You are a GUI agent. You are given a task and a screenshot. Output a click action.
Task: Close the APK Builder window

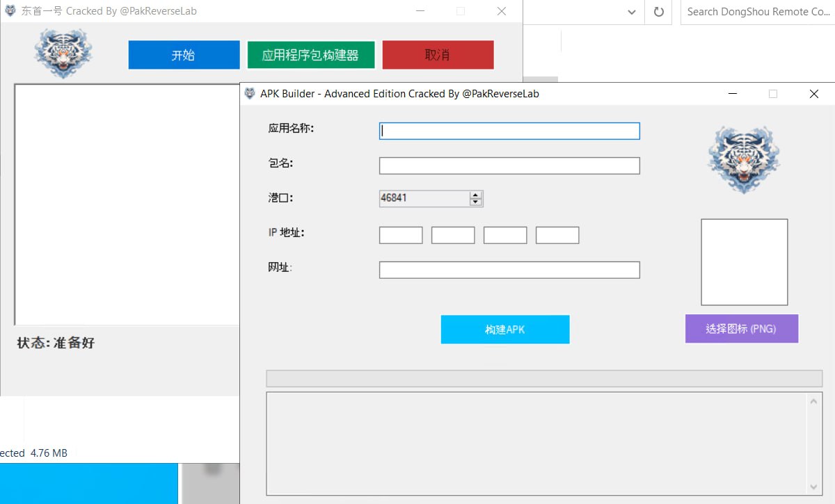pyautogui.click(x=814, y=94)
